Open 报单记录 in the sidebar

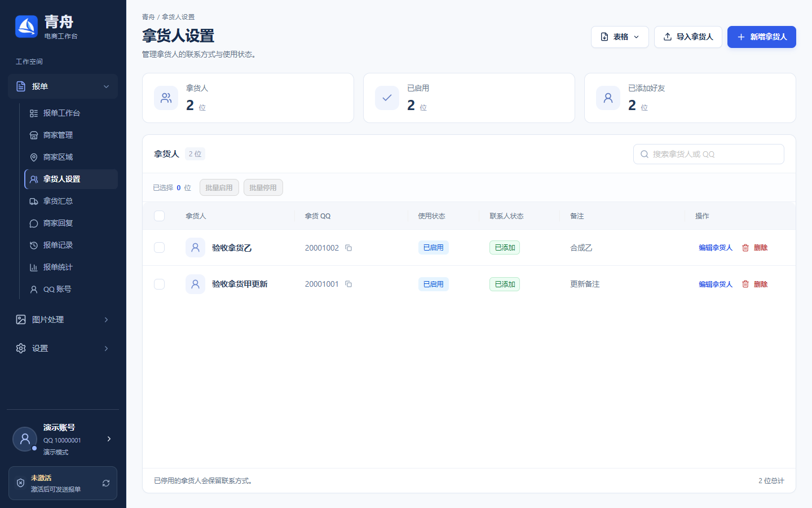tap(71, 245)
